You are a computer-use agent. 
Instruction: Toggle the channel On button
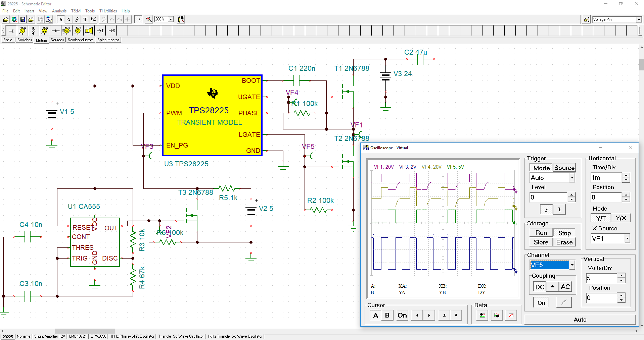tap(541, 303)
